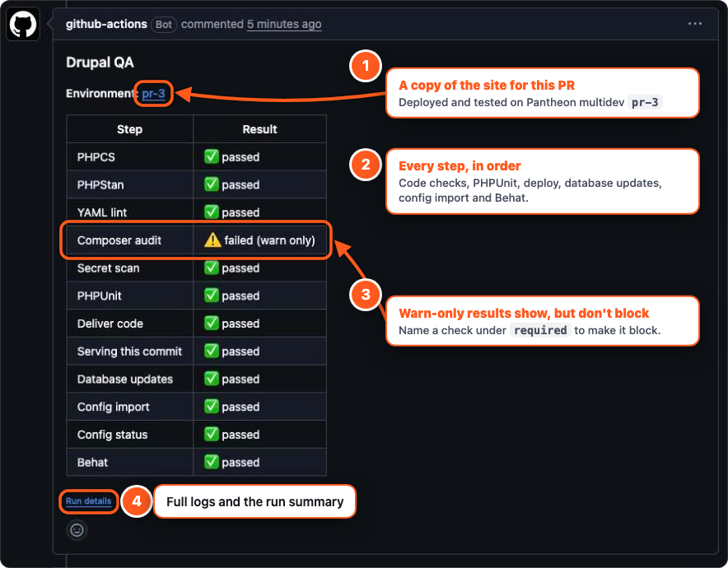Viewport: 728px width, 568px height.
Task: Click the passed text in PHPCS row
Action: tap(240, 157)
